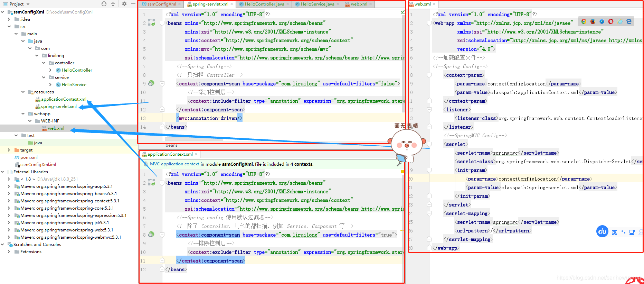Image resolution: width=644 pixels, height=284 pixels.
Task: Collapse the main folder
Action: [x=16, y=34]
